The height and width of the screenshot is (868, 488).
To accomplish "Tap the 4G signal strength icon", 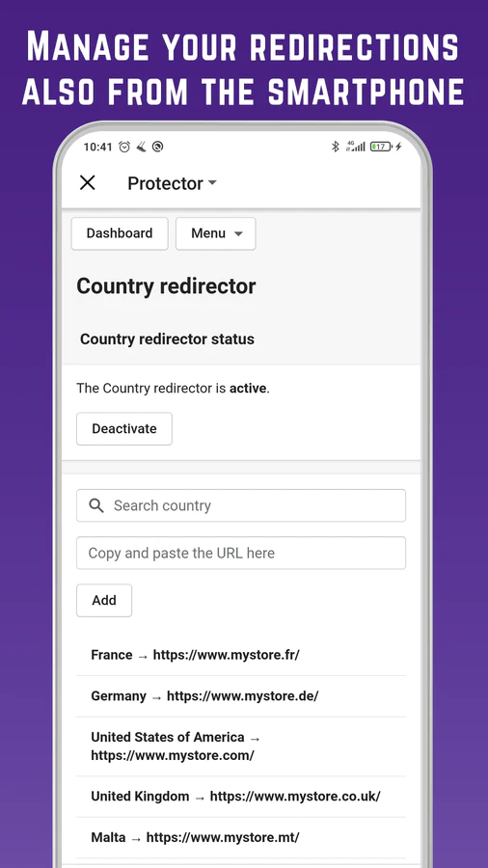I will pos(355,147).
